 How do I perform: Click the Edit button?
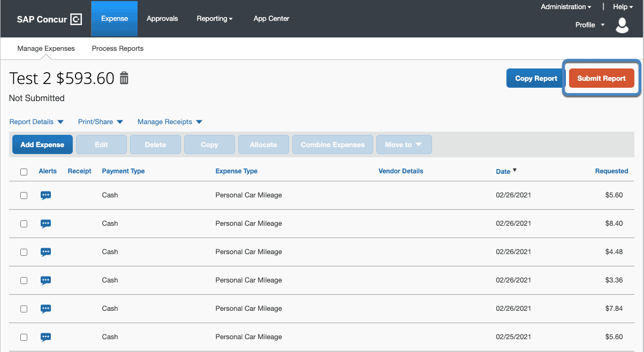(x=101, y=144)
